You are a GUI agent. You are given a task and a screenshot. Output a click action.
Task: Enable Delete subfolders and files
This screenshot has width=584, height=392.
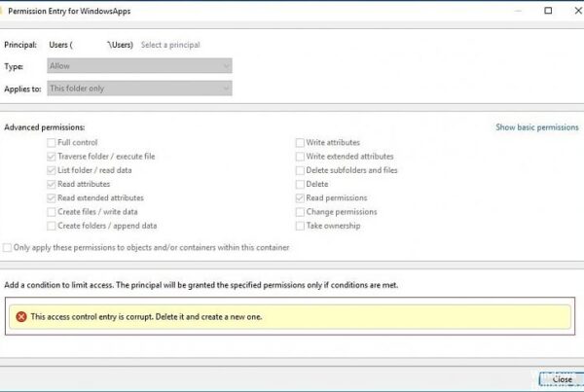pos(300,170)
